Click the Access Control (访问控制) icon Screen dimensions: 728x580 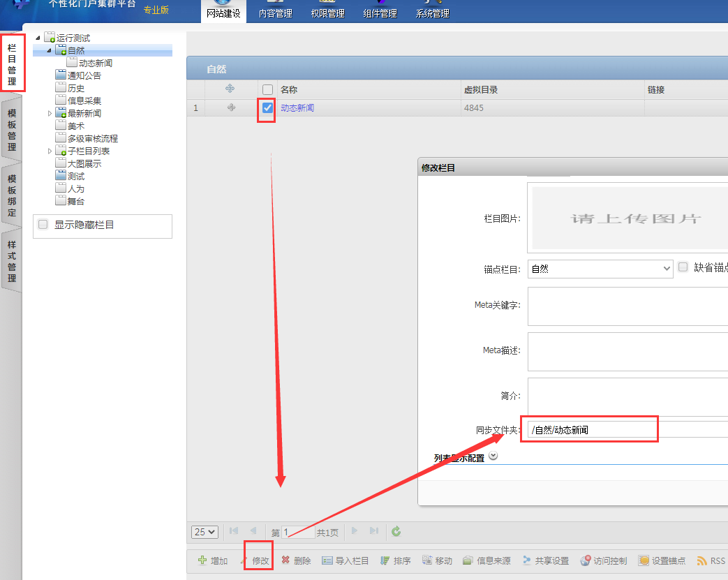[585, 560]
